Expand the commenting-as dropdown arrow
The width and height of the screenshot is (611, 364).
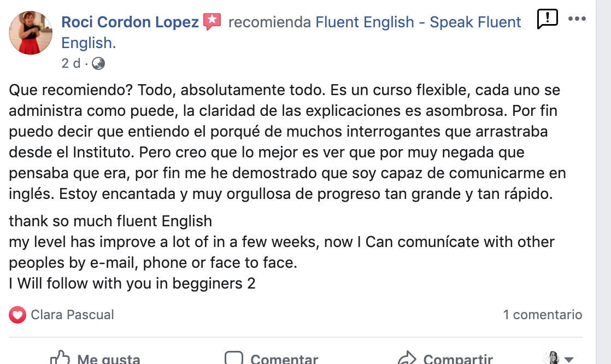[x=569, y=359]
